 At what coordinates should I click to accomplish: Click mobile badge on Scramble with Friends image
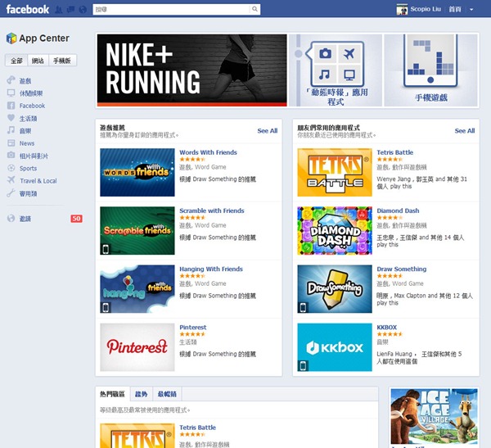coord(106,249)
